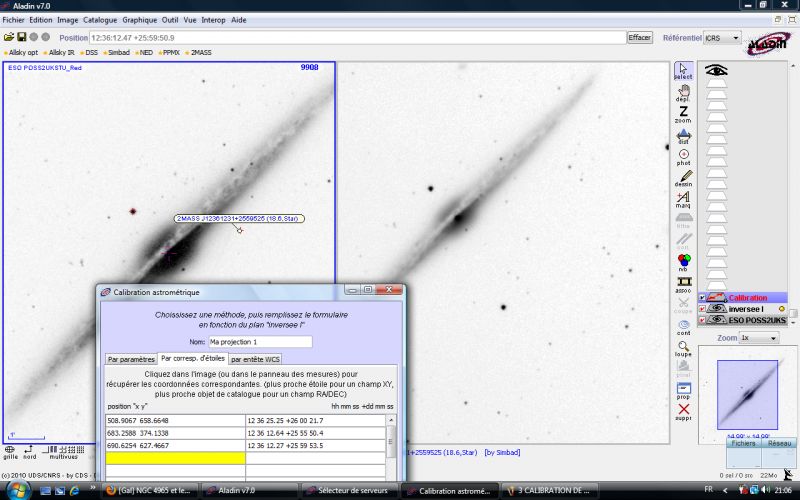Query the NED bookmark

pyautogui.click(x=144, y=53)
